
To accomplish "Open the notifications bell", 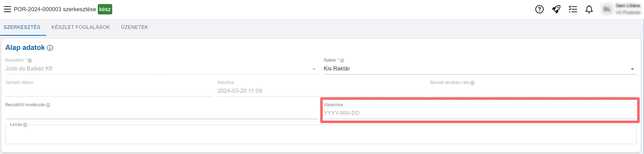I will click(589, 9).
